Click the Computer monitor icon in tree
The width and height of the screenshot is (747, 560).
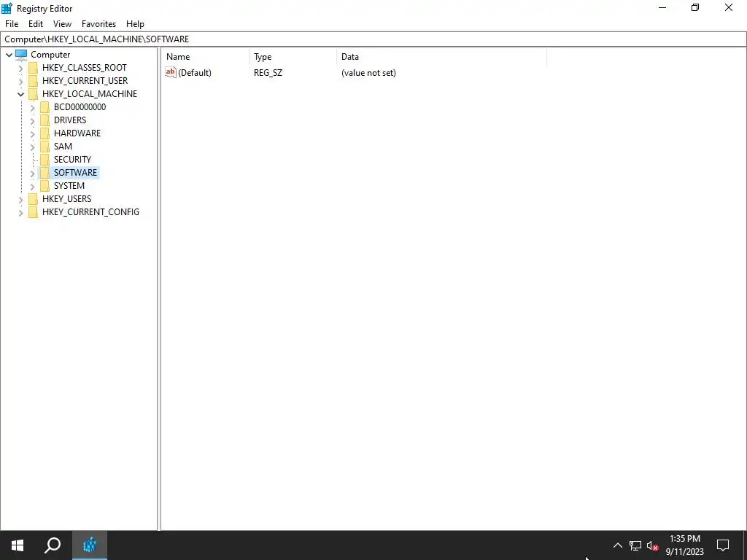[21, 54]
